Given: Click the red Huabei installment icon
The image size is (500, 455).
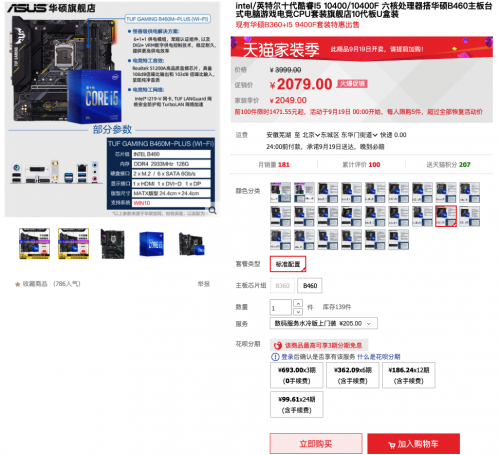Looking at the screenshot, I should pyautogui.click(x=278, y=345).
